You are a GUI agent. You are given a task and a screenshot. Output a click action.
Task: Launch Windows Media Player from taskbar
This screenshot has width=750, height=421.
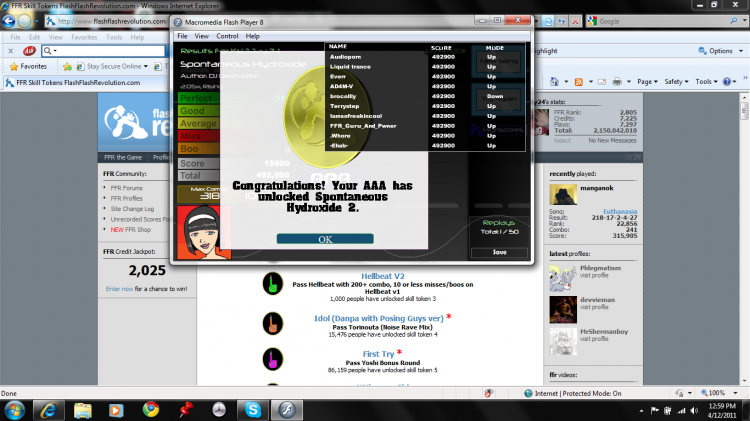pos(116,410)
